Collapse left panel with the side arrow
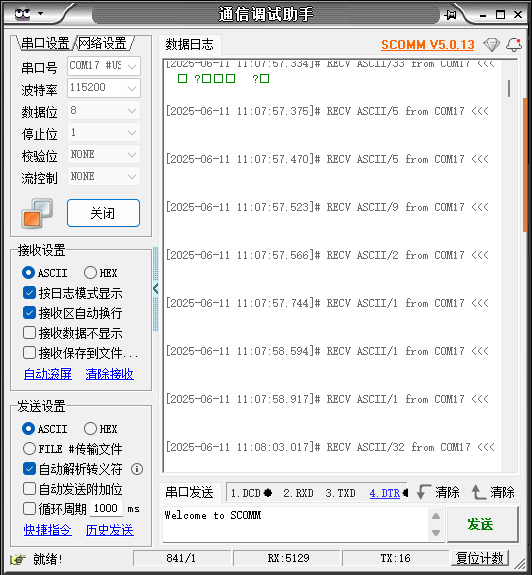The height and width of the screenshot is (575, 532). tap(156, 289)
